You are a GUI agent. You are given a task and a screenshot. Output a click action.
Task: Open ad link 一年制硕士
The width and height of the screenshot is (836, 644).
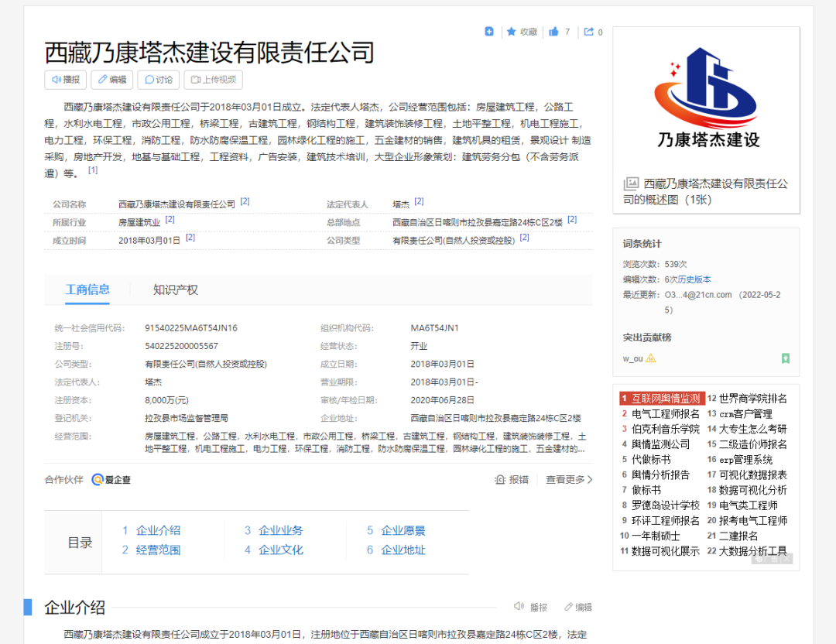[656, 536]
